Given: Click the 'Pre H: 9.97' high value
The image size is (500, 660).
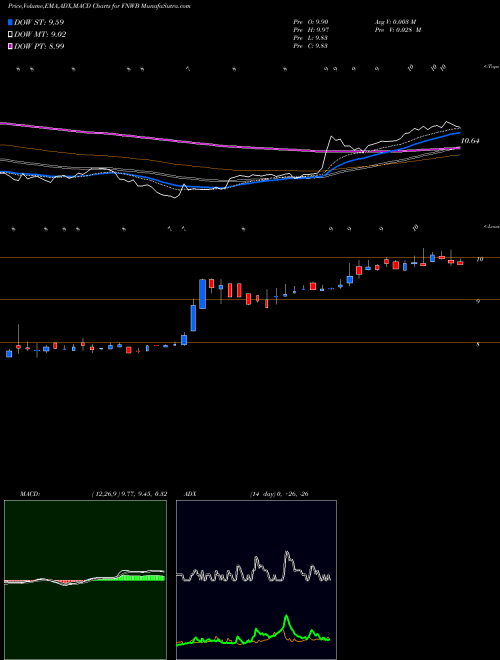Looking at the screenshot, I should tap(311, 30).
